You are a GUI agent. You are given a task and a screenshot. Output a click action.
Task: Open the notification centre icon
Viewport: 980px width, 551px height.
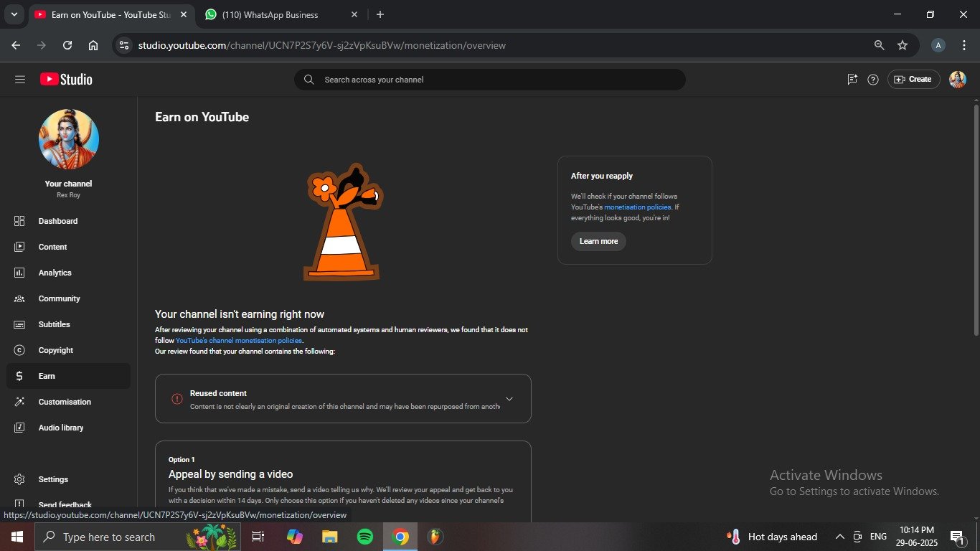point(957,537)
